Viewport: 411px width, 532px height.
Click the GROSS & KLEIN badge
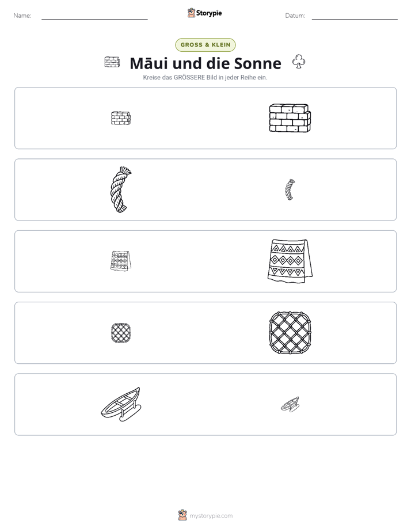(x=205, y=45)
